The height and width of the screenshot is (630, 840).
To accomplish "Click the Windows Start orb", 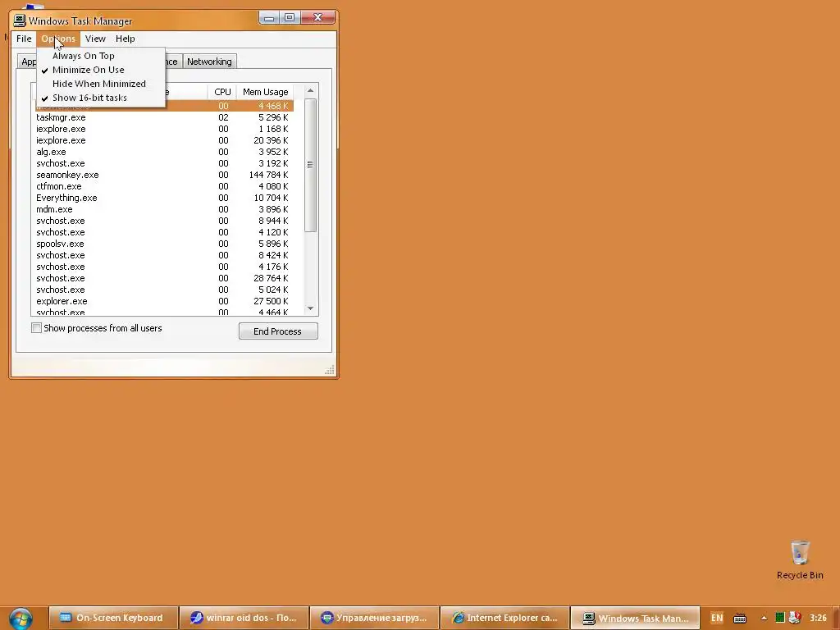I will click(x=21, y=619).
